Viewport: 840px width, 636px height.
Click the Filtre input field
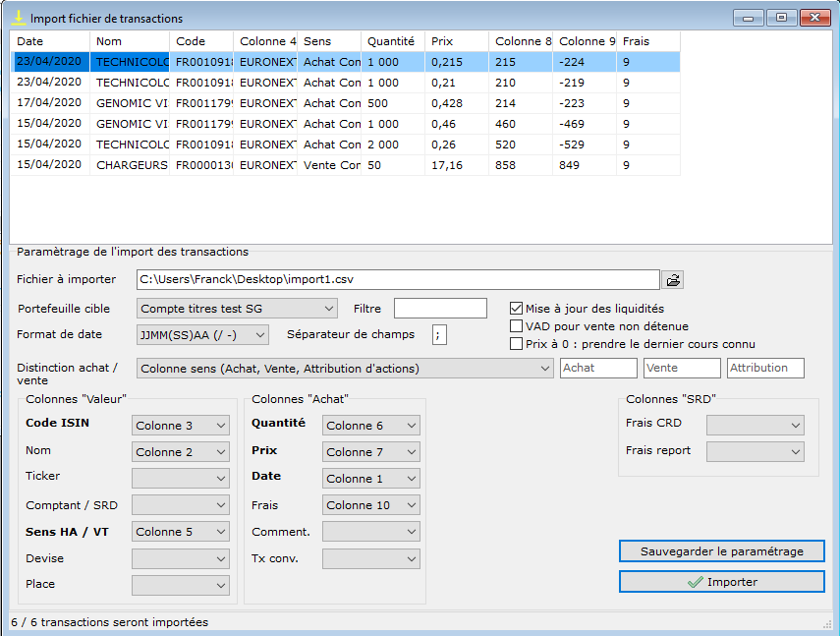coord(440,309)
